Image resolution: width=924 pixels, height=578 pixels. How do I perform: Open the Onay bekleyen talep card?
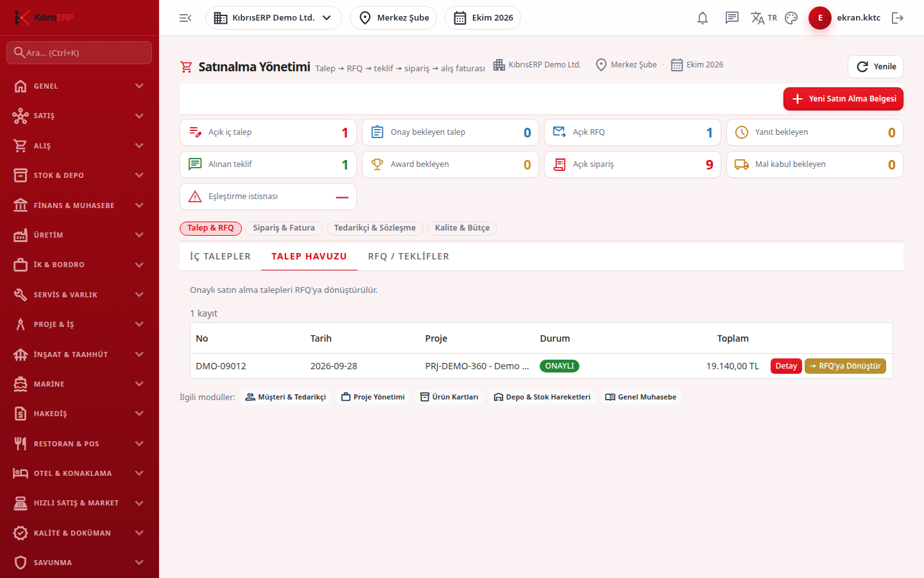450,132
